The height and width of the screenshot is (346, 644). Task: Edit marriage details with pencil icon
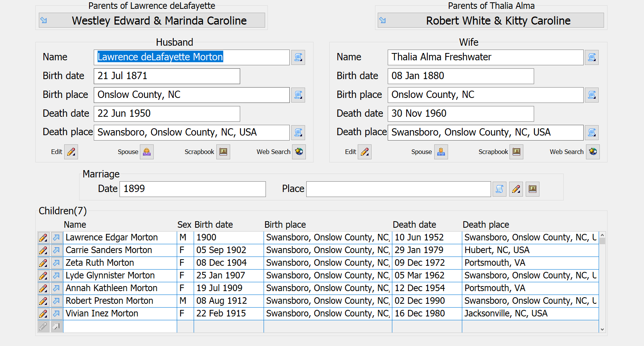tap(516, 189)
